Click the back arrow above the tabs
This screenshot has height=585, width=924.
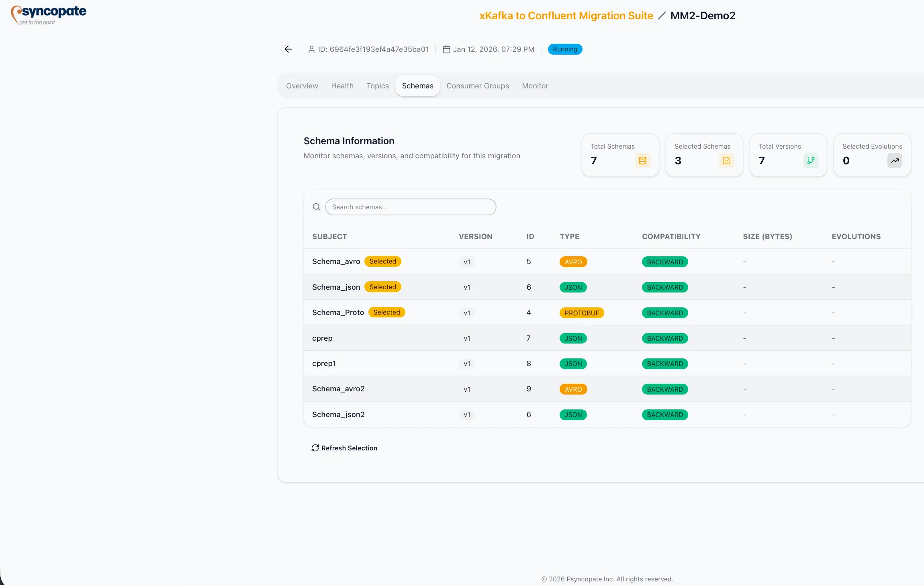pyautogui.click(x=288, y=49)
